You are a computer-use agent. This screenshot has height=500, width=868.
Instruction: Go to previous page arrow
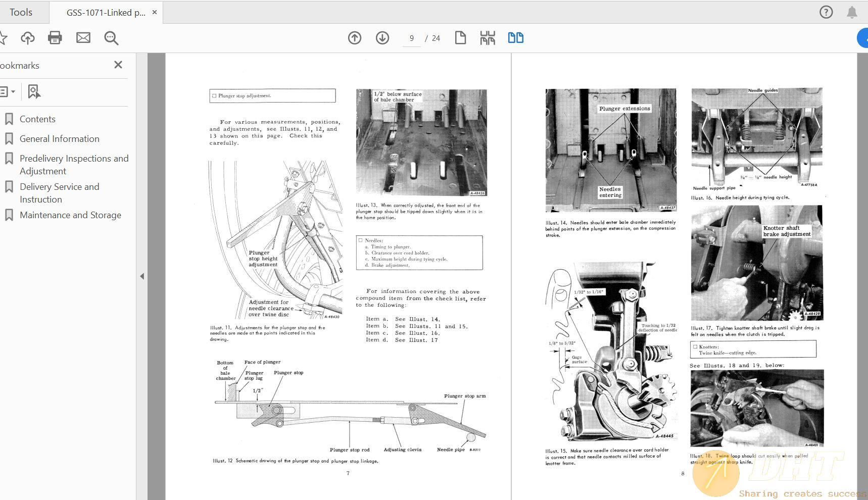click(355, 38)
